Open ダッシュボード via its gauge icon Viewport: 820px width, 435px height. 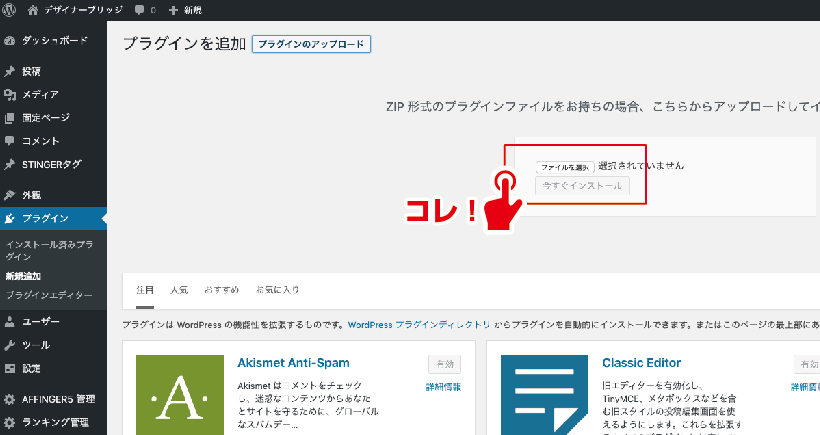click(x=10, y=42)
